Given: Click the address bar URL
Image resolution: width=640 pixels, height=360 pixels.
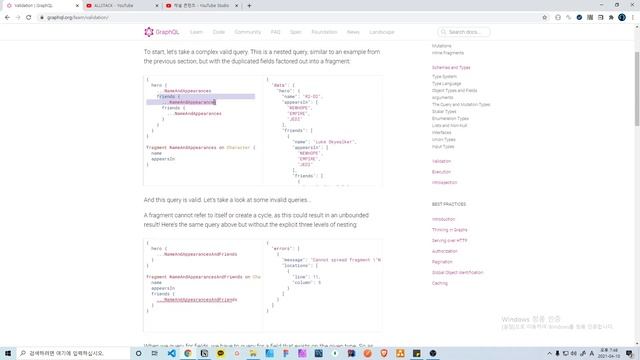Looking at the screenshot, I should coord(78,18).
